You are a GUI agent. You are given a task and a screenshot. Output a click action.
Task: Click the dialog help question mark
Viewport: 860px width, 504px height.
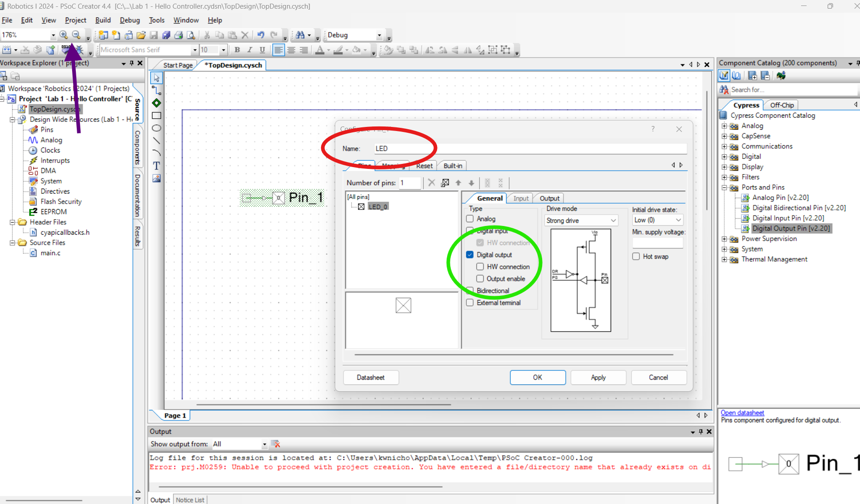coord(653,129)
